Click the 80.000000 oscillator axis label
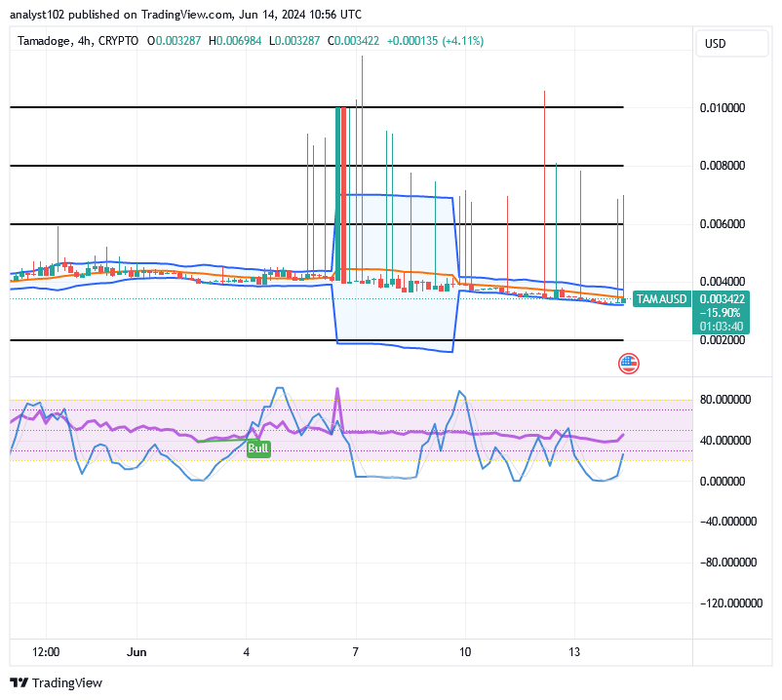This screenshot has height=700, width=782. tap(725, 400)
